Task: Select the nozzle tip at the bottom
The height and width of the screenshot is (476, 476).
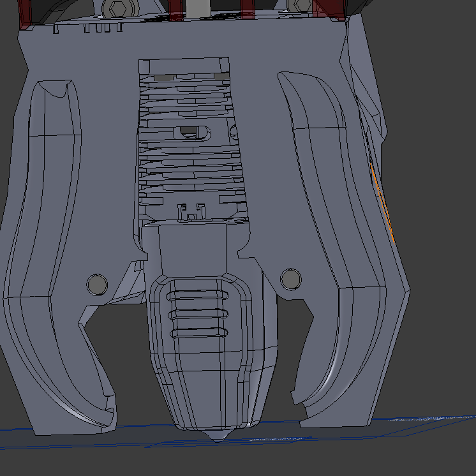Action: tap(218, 436)
